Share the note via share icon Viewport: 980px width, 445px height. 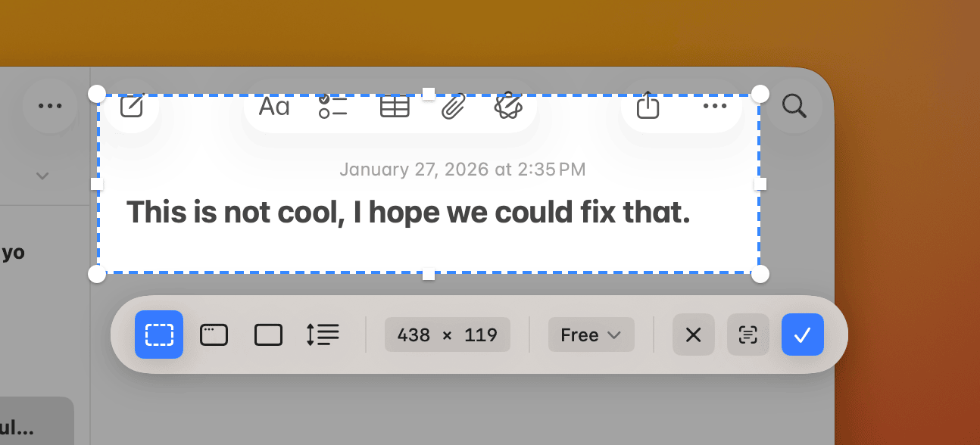click(648, 106)
